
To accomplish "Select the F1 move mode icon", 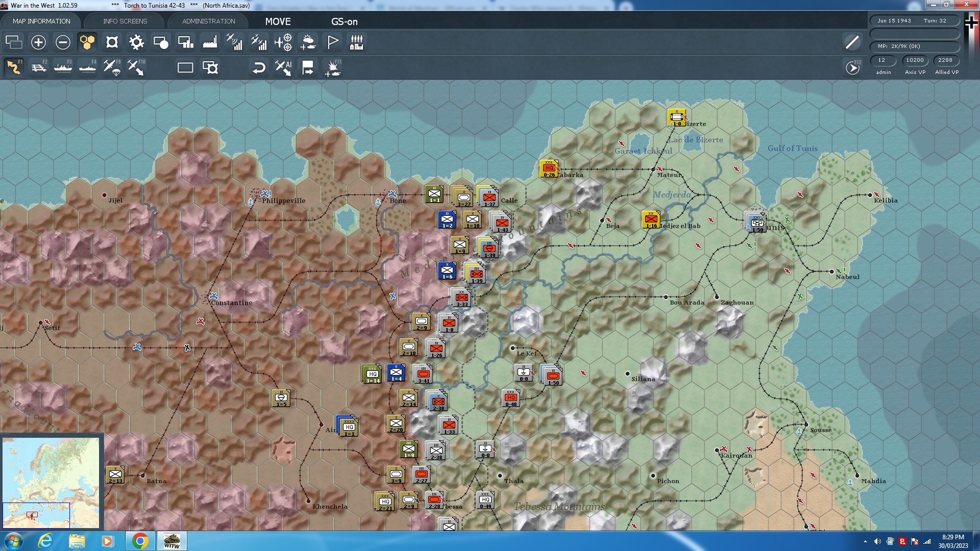I will point(14,67).
